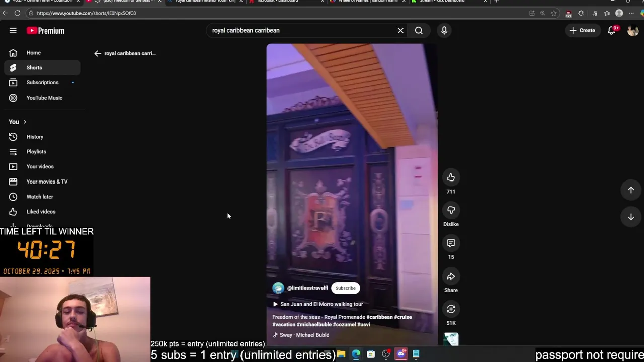Screen dimensions: 644x362
Task: Open browser settings and more menu
Action: coord(631,13)
